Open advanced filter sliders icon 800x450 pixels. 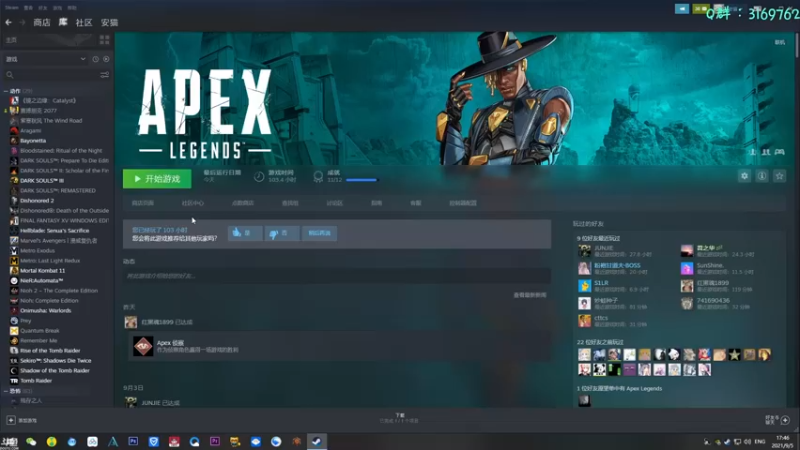(105, 75)
